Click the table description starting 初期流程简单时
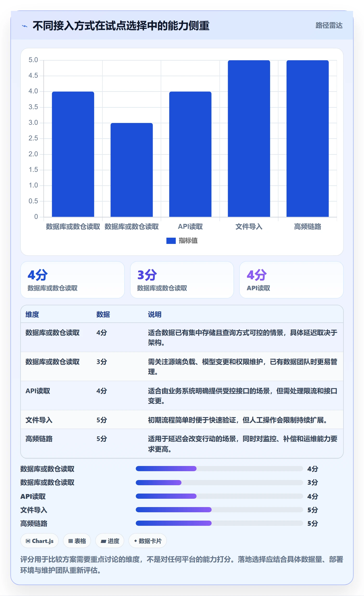 click(x=238, y=420)
